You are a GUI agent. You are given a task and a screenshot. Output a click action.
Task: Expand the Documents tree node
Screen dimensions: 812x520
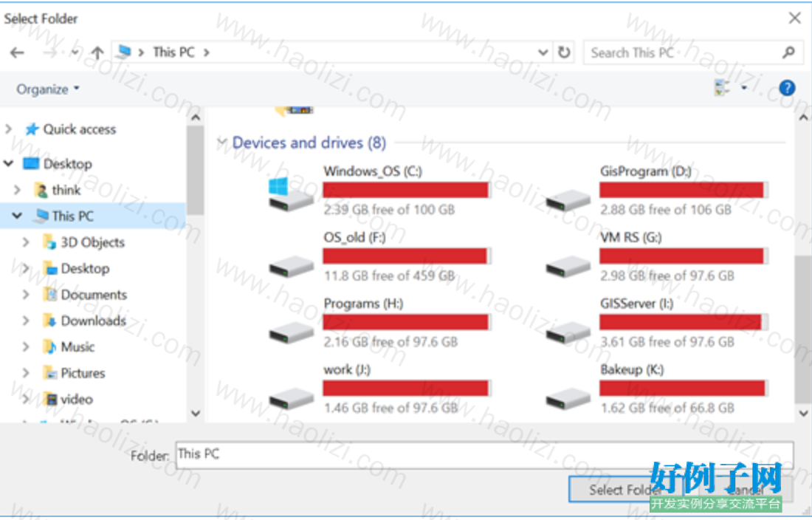(25, 294)
